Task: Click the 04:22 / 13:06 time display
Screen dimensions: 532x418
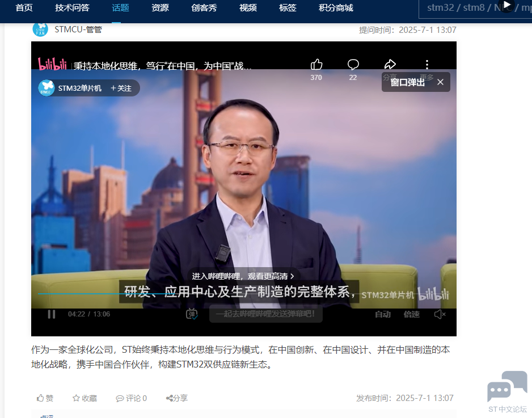Action: coord(89,314)
